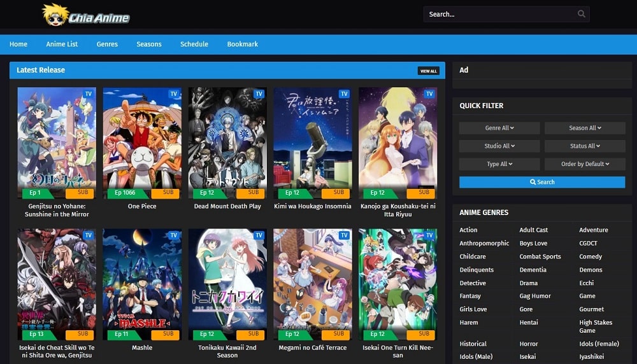Screen dimensions: 637x364
Task: Open the Dead Mount Death Play poster
Action: (227, 143)
